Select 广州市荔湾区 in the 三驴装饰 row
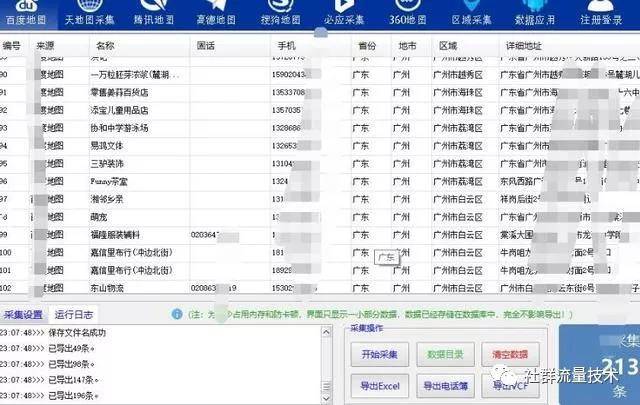The height and width of the screenshot is (405, 640). pos(458,164)
